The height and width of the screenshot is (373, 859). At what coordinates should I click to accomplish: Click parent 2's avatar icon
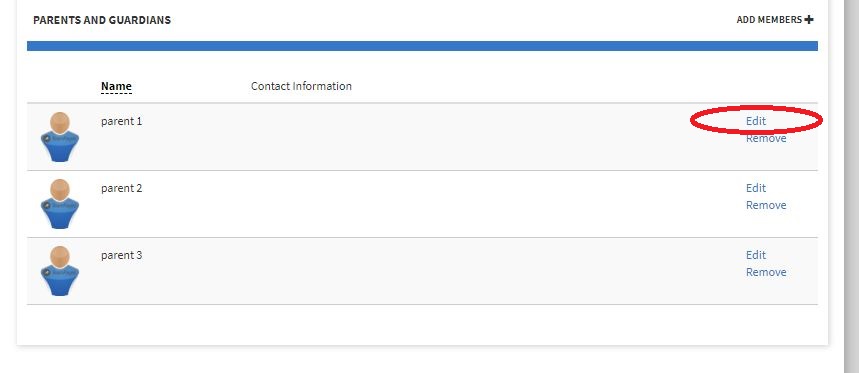[x=60, y=204]
